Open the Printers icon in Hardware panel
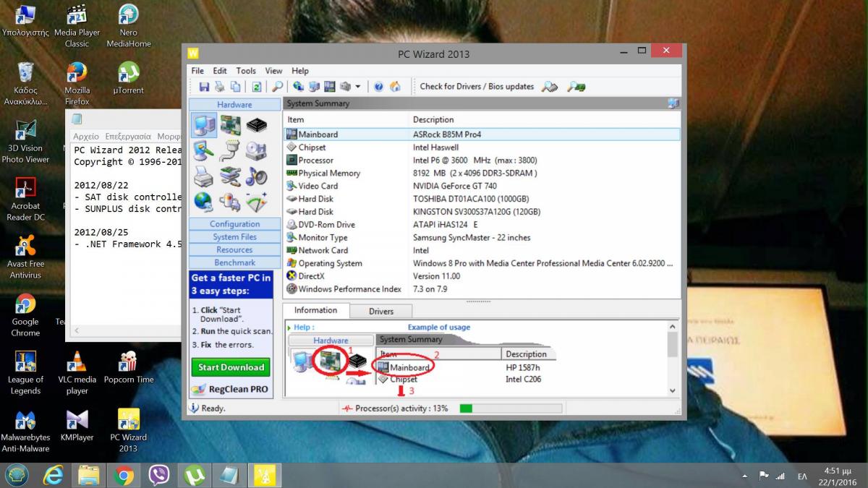Screen dimensions: 868x488 point(204,176)
